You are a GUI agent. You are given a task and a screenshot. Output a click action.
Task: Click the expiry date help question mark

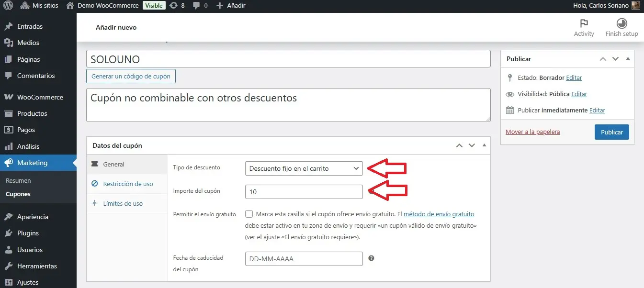pyautogui.click(x=371, y=258)
